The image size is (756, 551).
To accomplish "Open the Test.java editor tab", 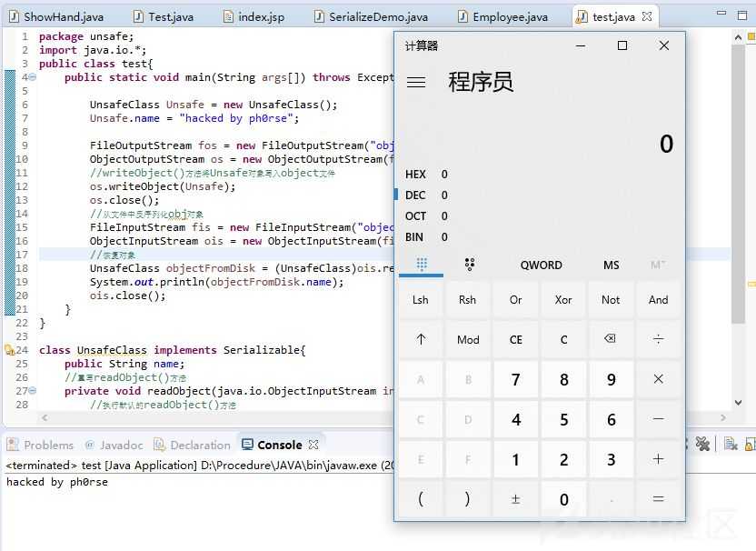I will [164, 17].
